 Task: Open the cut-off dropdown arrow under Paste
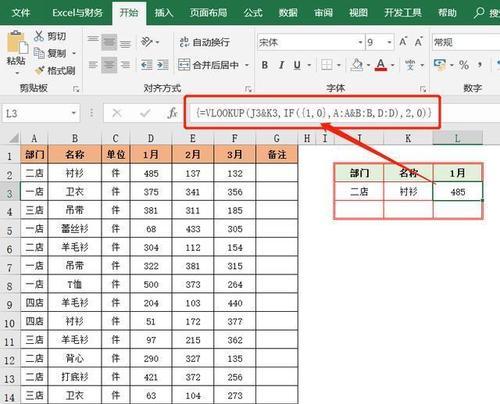pos(17,73)
